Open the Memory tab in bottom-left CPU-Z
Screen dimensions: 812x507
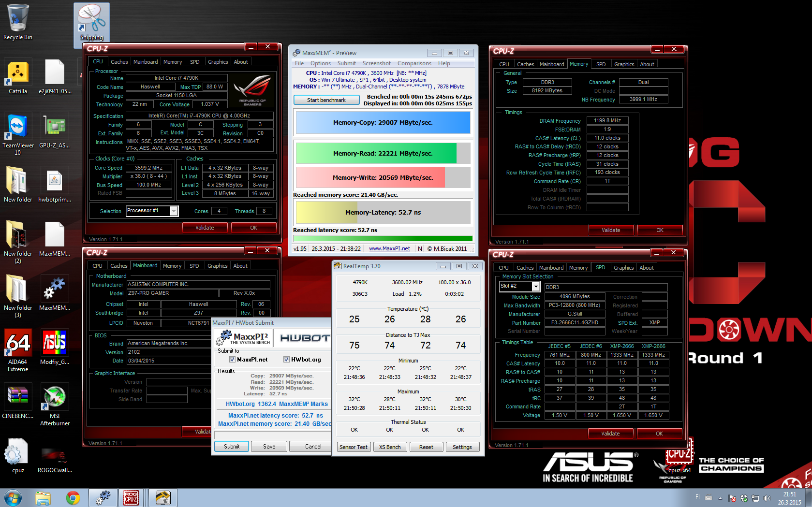pos(172,266)
